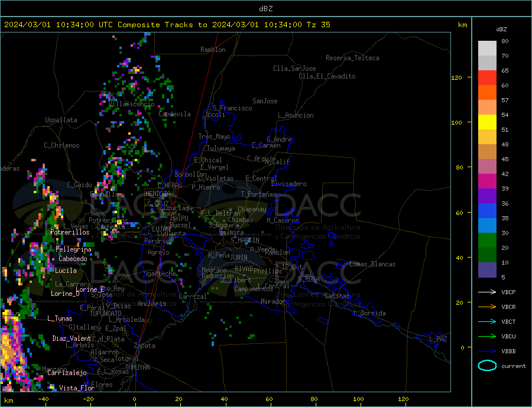532x407 pixels.
Task: Click the JUNIN label on map
Action: point(239,258)
